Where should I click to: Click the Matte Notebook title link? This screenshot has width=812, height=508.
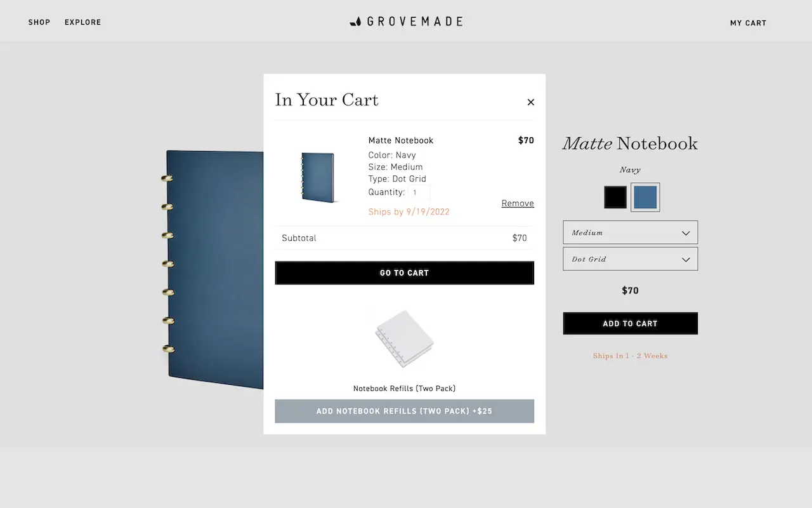point(400,140)
